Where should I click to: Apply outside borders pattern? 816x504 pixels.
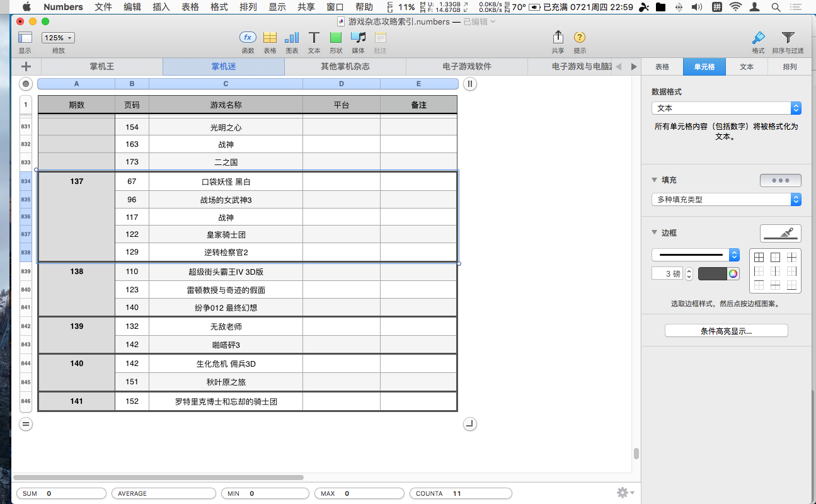click(x=775, y=257)
